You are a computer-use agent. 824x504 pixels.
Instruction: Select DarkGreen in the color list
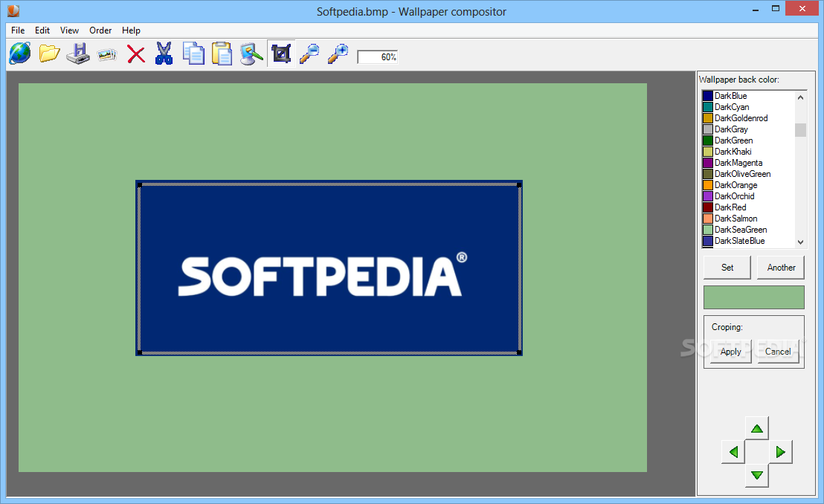pos(748,140)
